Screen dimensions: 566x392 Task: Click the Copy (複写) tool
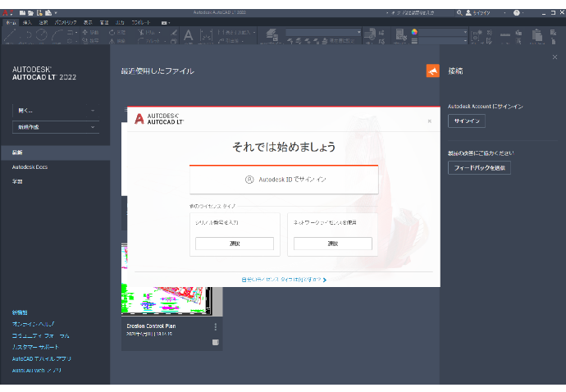click(x=90, y=41)
